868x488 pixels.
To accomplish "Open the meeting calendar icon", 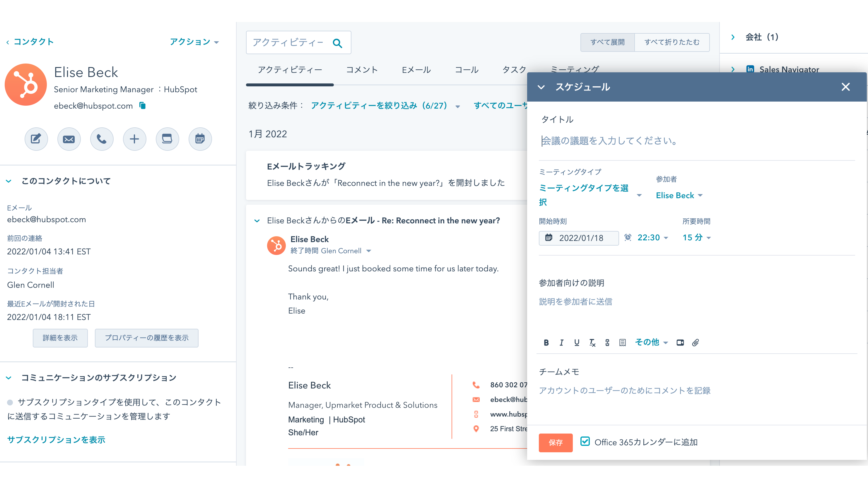I will coord(200,139).
